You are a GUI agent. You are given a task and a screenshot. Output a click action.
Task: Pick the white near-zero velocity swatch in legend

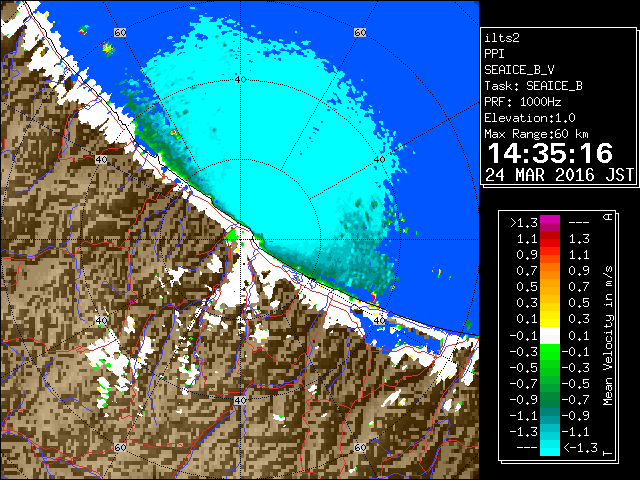click(x=550, y=336)
